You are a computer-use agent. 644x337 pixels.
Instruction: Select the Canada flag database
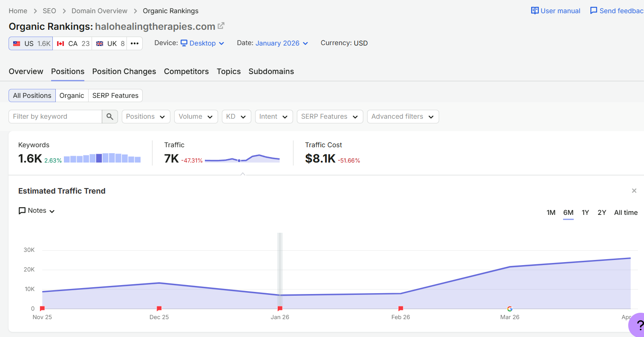(72, 43)
